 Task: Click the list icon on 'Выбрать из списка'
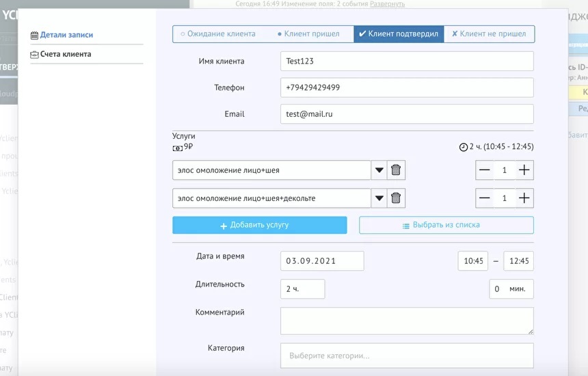[405, 226]
